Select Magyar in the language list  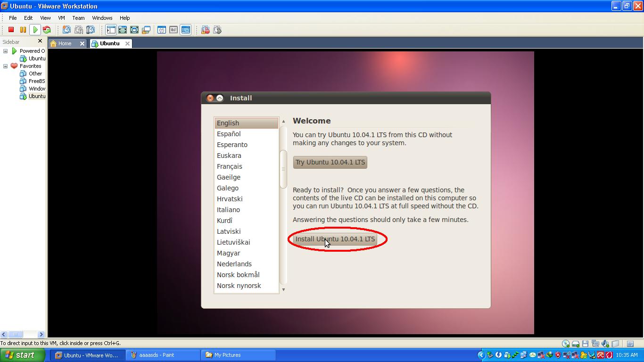(246, 253)
